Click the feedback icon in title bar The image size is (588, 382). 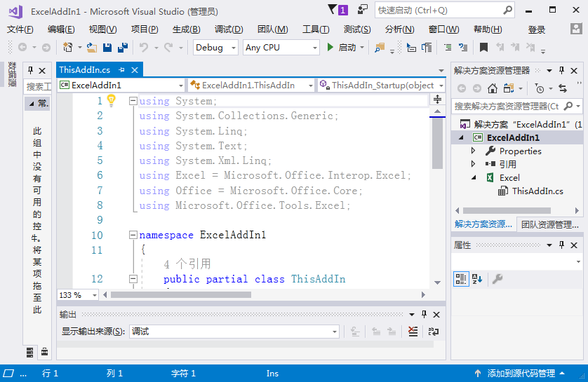363,9
